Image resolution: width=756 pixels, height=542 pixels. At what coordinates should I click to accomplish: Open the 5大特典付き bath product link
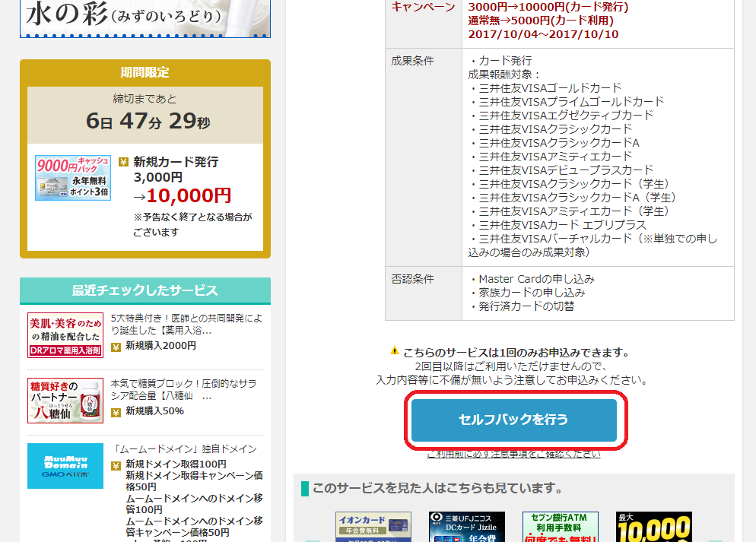click(186, 325)
